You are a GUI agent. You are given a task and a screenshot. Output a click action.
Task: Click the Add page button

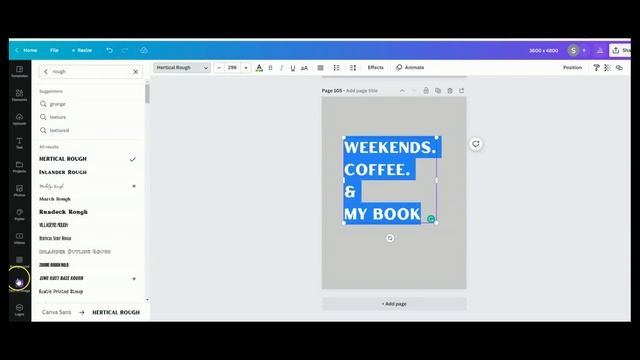[394, 304]
